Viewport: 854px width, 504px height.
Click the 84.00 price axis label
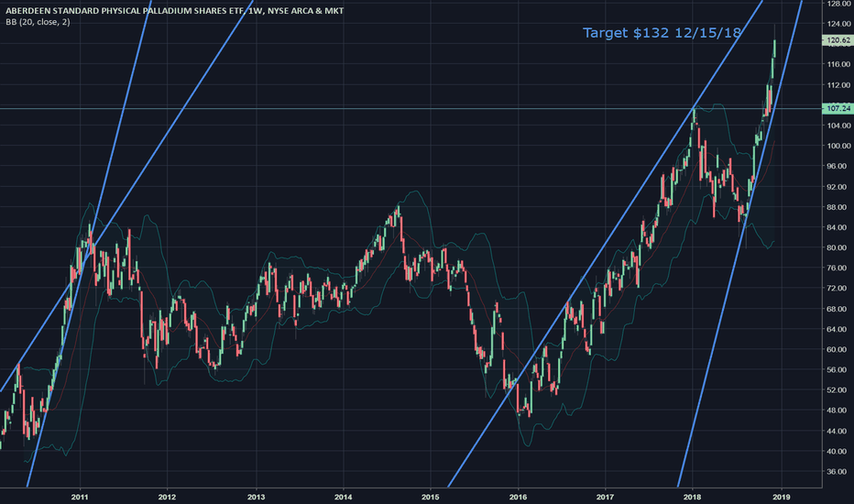pyautogui.click(x=838, y=227)
